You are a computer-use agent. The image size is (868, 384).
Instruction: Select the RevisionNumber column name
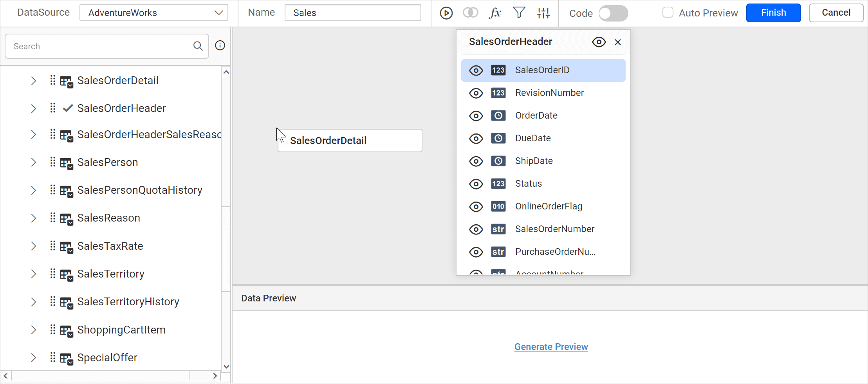coord(549,93)
